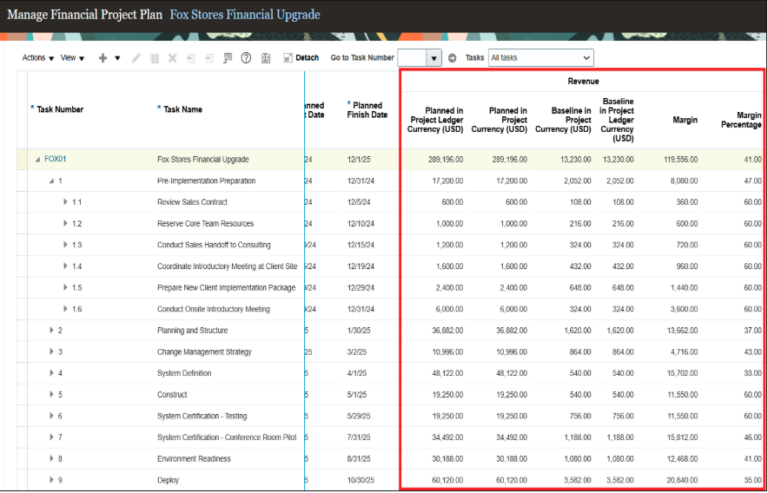Open the Go to Task Number dropdown arrow

tap(434, 58)
